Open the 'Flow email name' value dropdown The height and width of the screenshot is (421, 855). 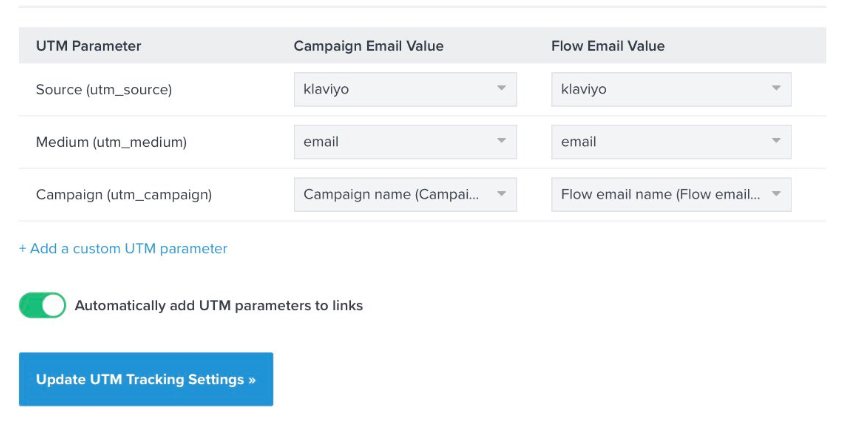click(x=671, y=194)
